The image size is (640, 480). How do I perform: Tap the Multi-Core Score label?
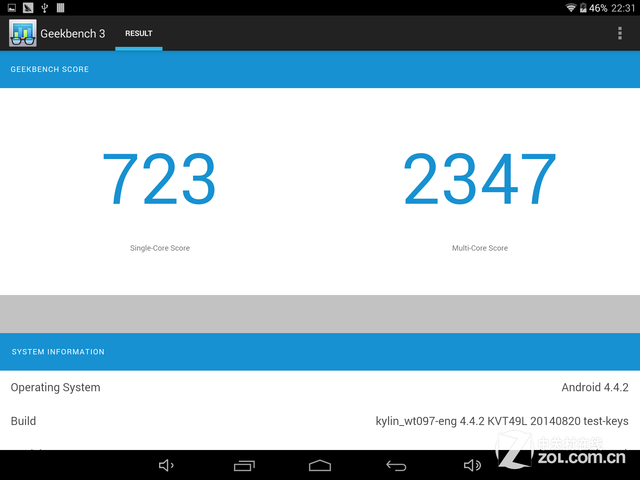click(480, 248)
